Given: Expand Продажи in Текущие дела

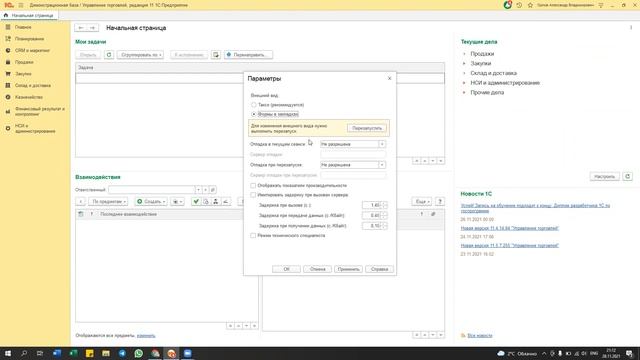Looking at the screenshot, I should [464, 53].
